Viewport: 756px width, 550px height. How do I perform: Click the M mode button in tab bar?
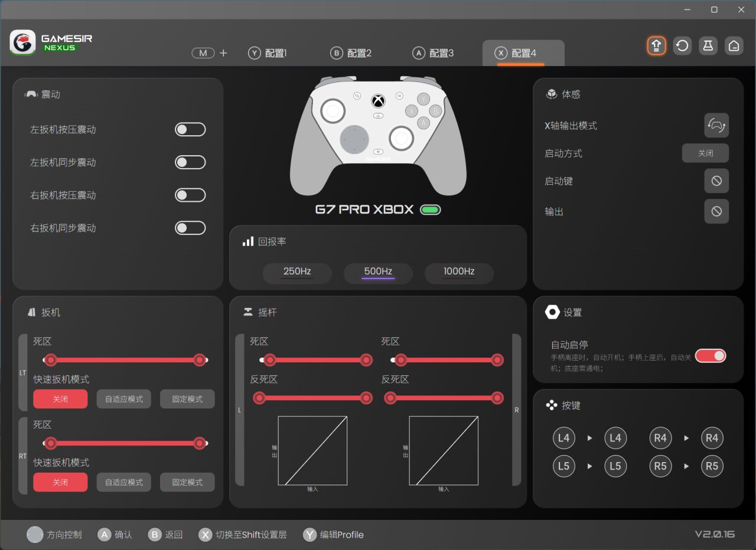[x=203, y=53]
